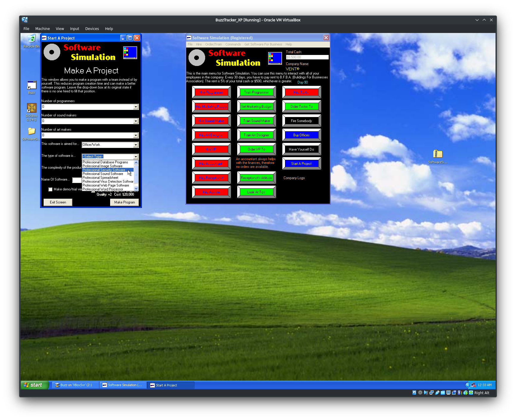
Task: Click the shared folders icon in VirtualBox status bar
Action: click(443, 393)
